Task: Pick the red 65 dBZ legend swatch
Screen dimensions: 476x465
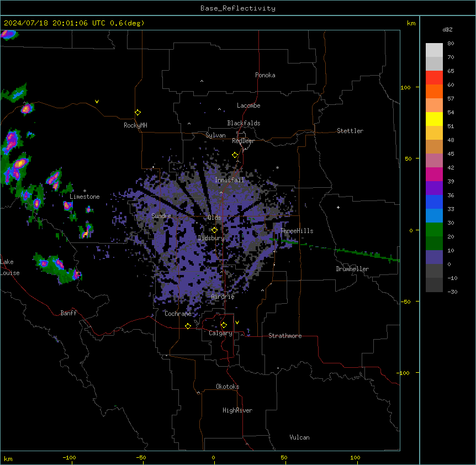Action: 434,77
